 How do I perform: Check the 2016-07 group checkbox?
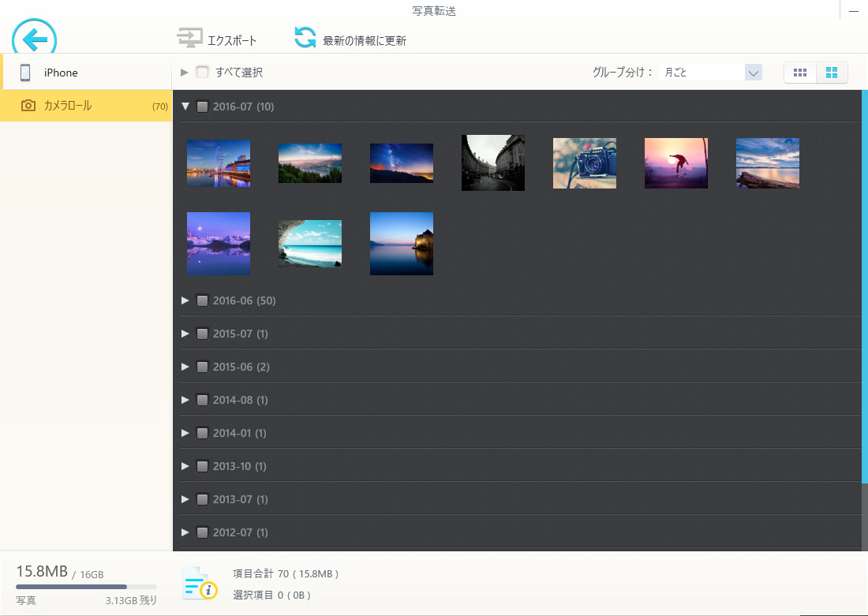(203, 106)
